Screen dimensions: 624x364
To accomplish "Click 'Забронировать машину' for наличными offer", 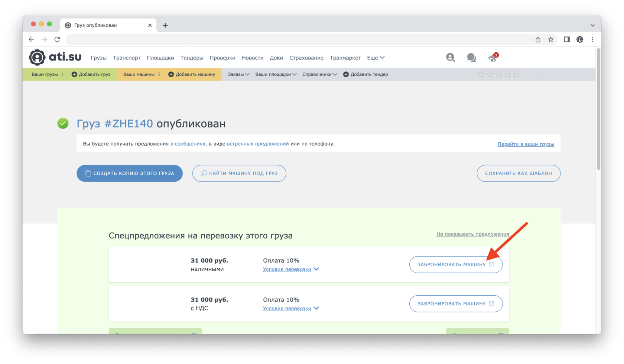I will coord(456,264).
